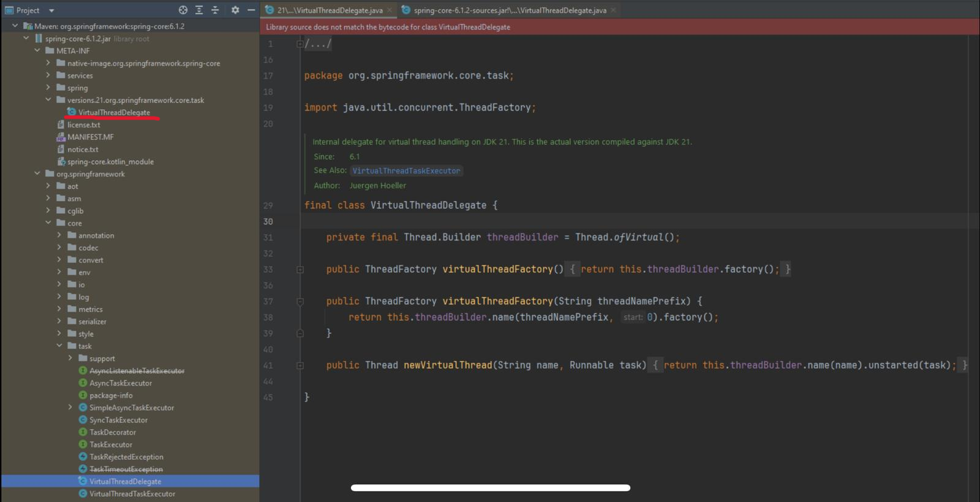Select notice.txt file
The image size is (980, 502).
83,149
